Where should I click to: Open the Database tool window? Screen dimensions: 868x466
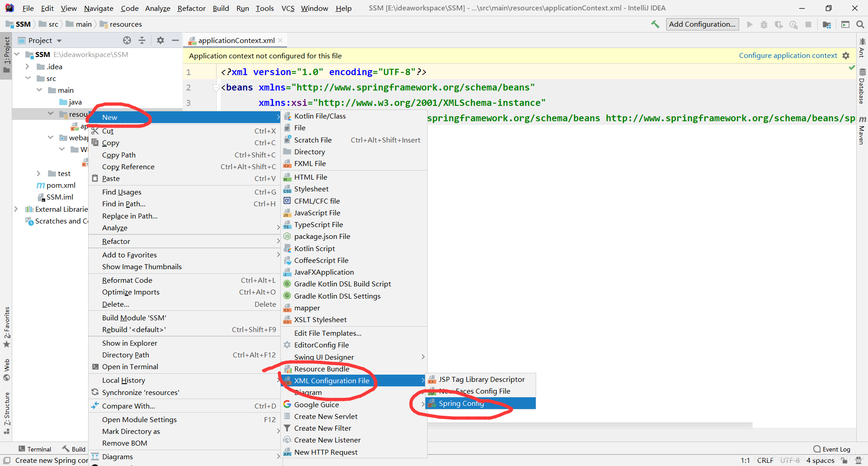click(862, 86)
